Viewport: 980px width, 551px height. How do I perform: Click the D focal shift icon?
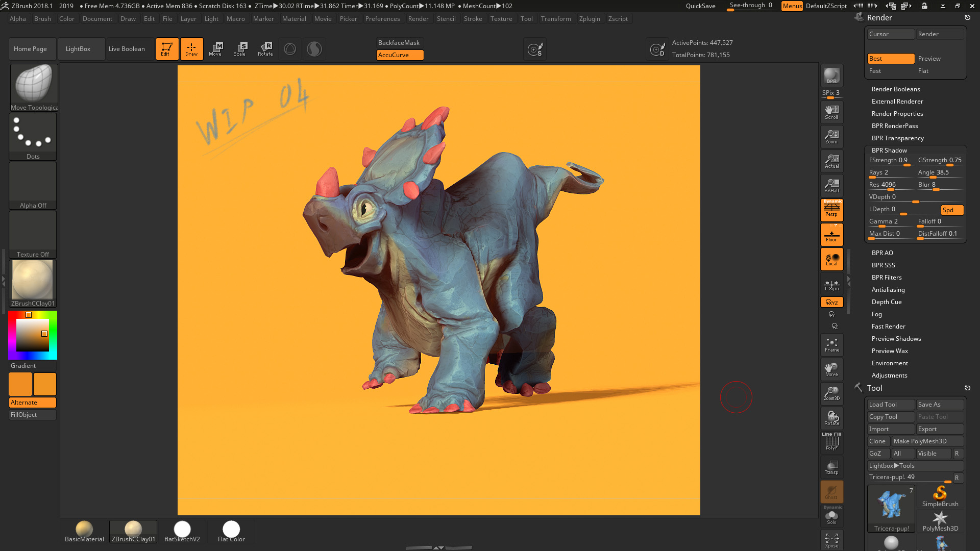pos(657,49)
